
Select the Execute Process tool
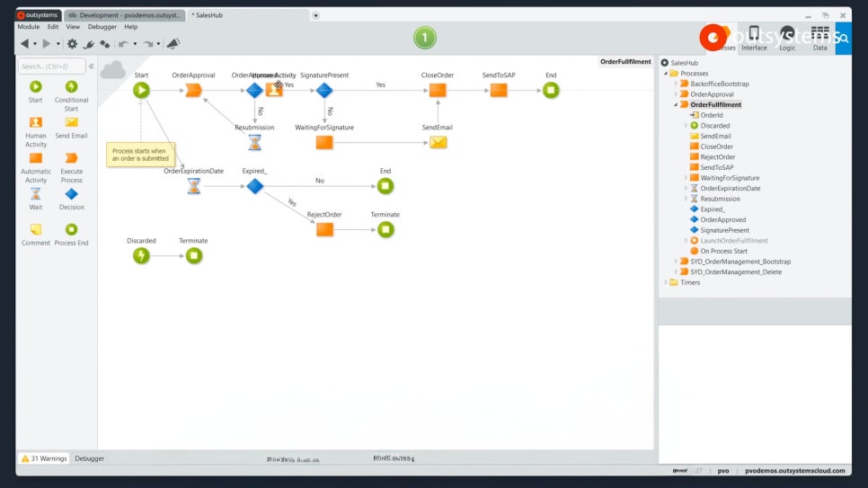coord(71,167)
